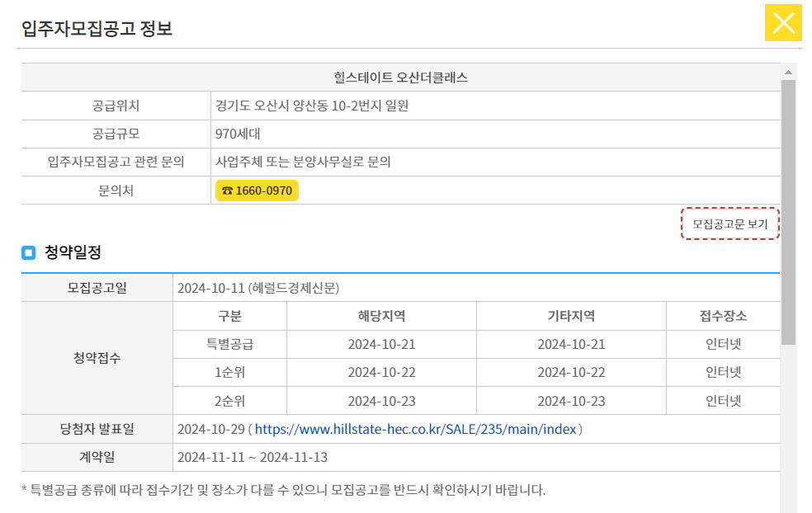Open the 모집공고문 보기 button
The width and height of the screenshot is (812, 513).
[729, 224]
